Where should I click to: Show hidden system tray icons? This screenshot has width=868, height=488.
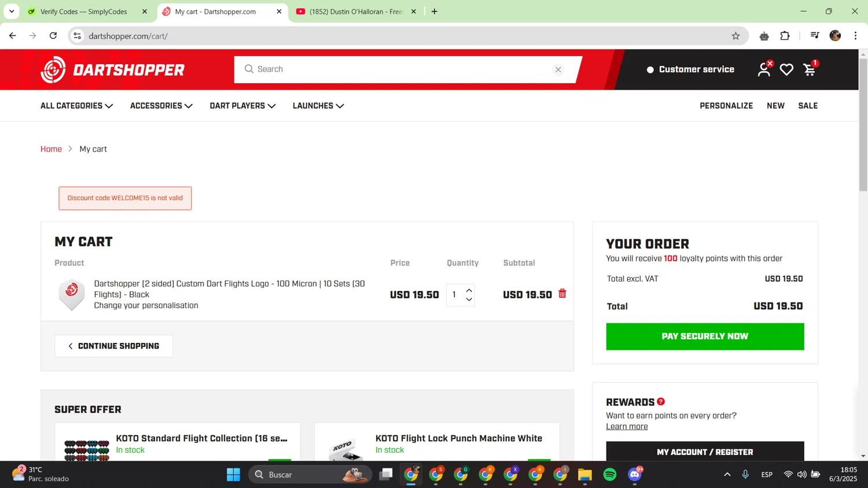tap(727, 475)
